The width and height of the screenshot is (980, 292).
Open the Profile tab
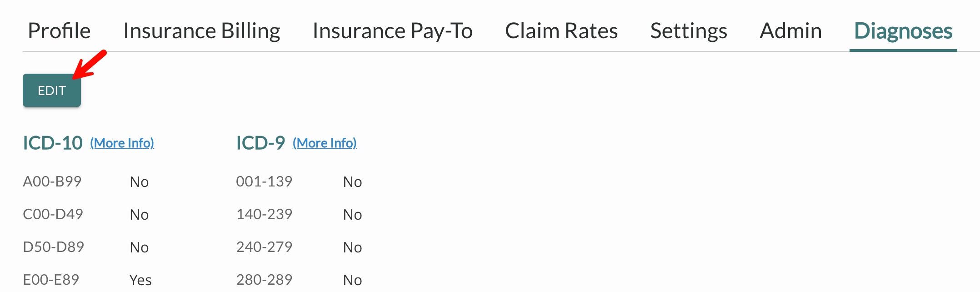59,31
